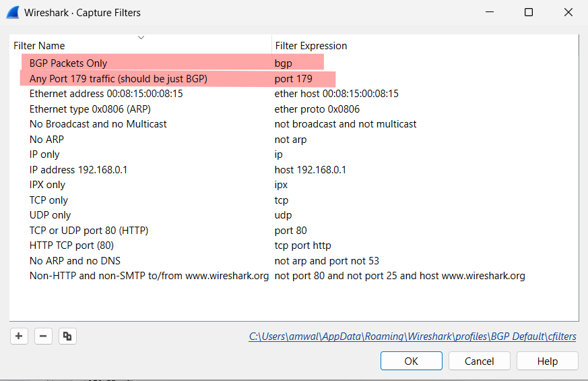Select 'ether proto 0x0806' expression

(x=317, y=109)
